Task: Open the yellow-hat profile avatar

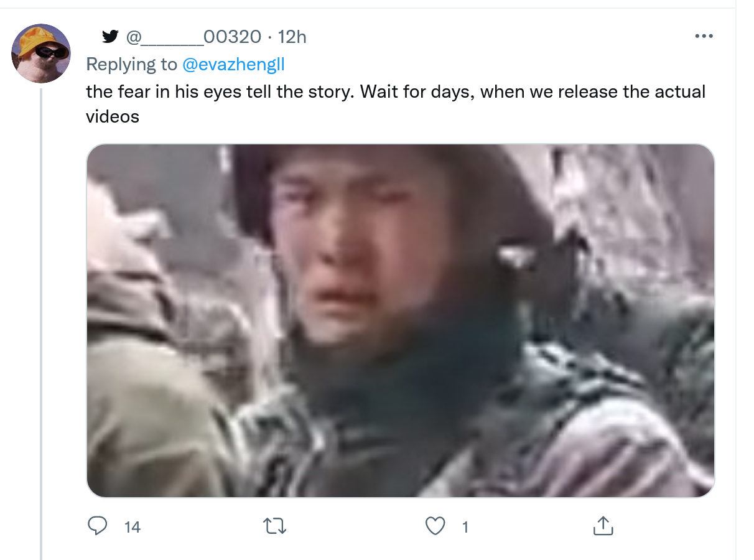Action: coord(41,54)
